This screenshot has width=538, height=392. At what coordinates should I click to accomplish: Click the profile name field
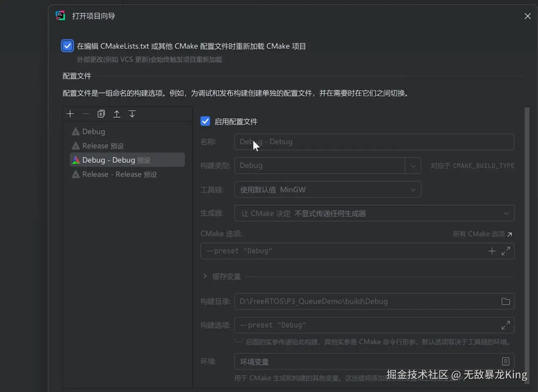[x=375, y=142]
